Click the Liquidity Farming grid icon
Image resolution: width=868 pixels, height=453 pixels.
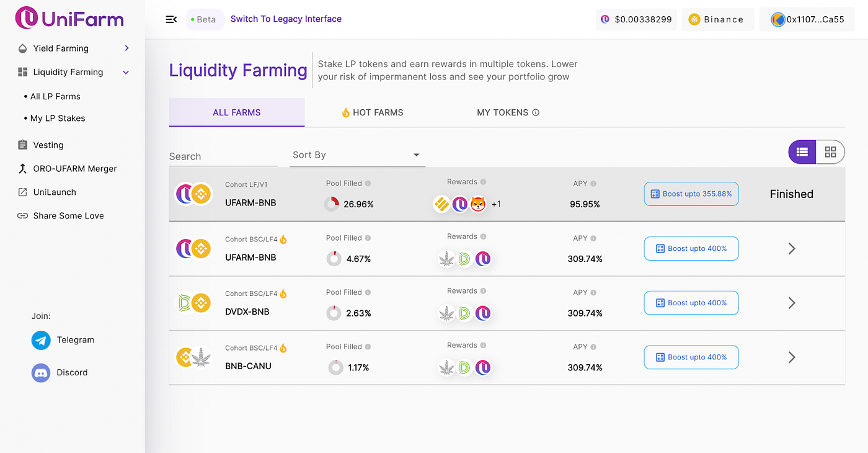coord(23,72)
